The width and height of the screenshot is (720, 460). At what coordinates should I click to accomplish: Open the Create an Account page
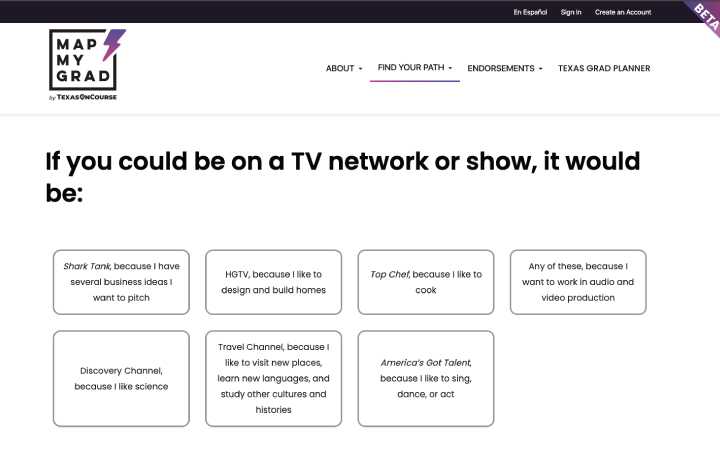coord(622,12)
